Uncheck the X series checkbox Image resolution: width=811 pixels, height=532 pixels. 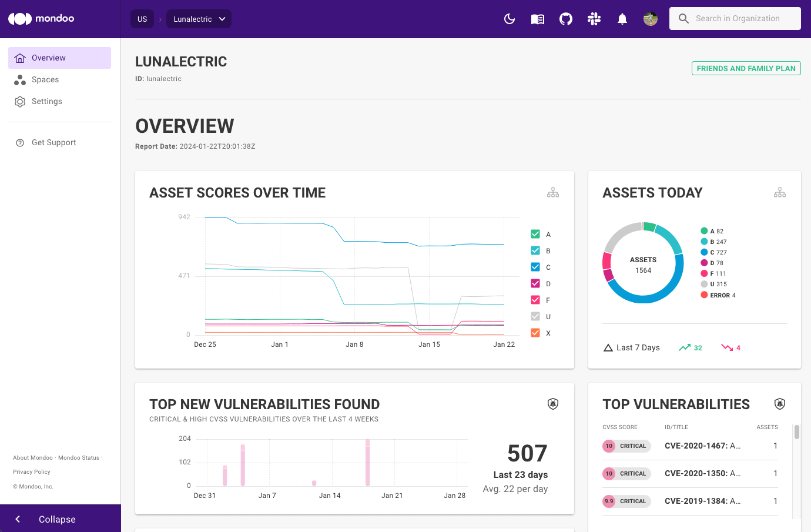pyautogui.click(x=535, y=332)
